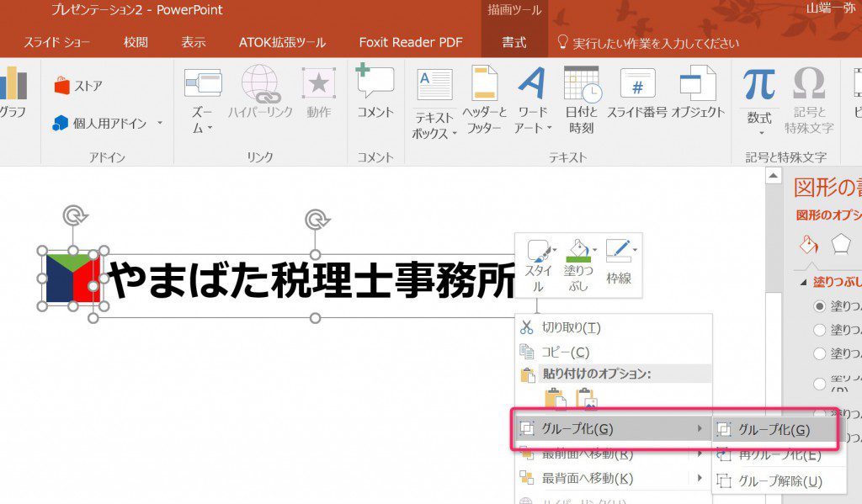Open the ストア add-in store
The height and width of the screenshot is (504, 862).
click(x=78, y=86)
